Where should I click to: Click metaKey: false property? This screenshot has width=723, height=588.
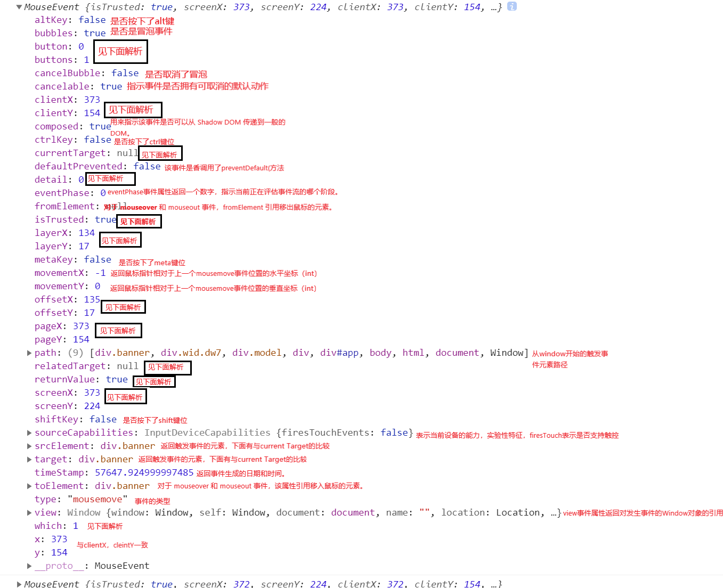[73, 259]
